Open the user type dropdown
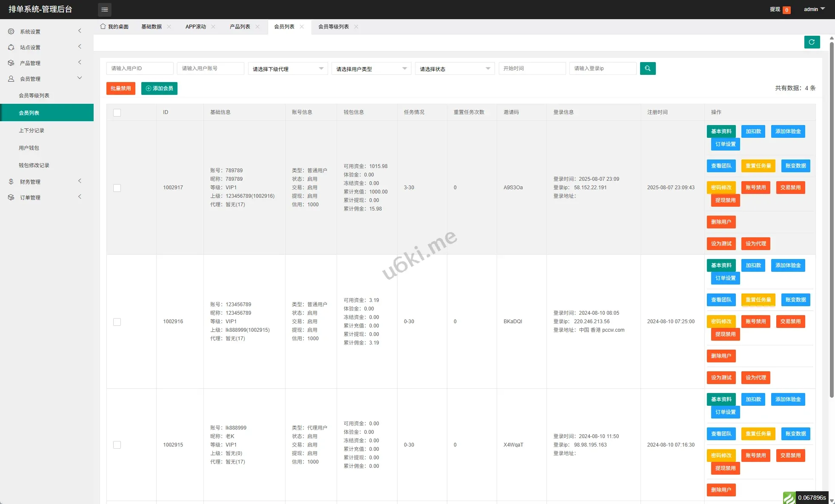 (x=371, y=69)
